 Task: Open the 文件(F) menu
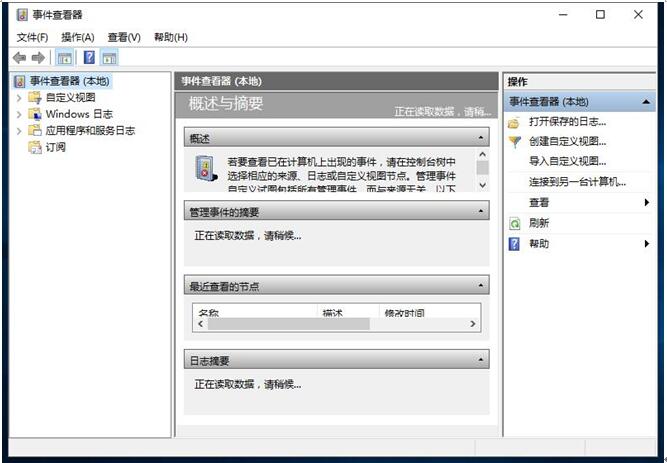(32, 37)
